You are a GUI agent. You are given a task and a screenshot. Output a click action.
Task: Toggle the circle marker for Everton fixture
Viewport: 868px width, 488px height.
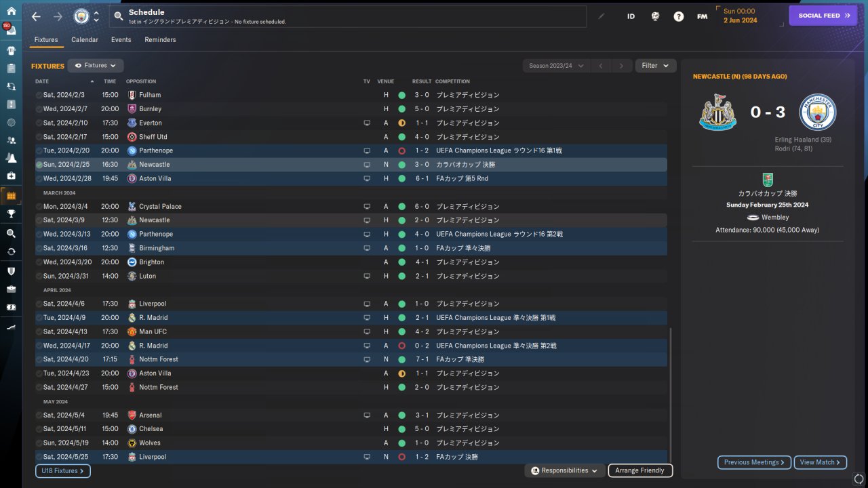(x=39, y=123)
